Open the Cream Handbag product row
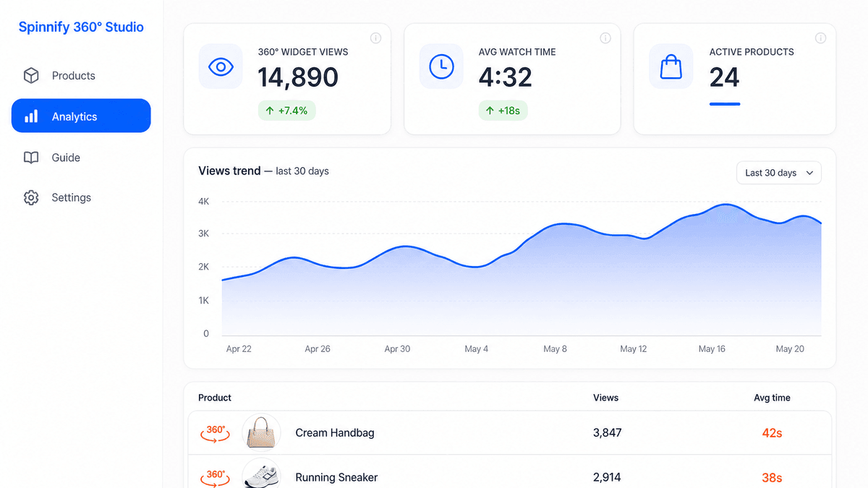 510,433
